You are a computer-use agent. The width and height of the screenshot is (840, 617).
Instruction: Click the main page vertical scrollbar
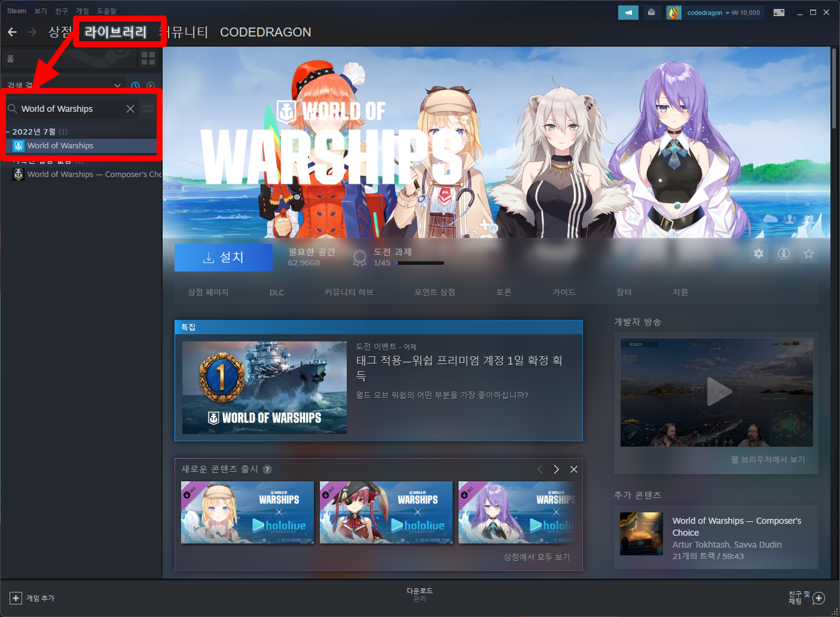(834, 88)
